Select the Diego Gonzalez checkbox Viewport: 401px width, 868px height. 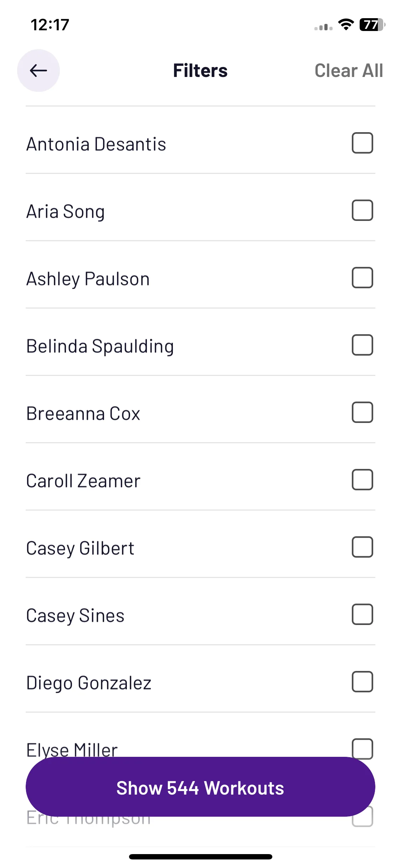tap(362, 682)
